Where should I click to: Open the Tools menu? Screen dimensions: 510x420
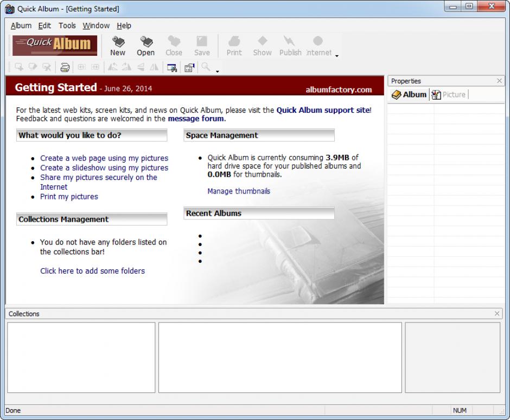click(x=67, y=25)
